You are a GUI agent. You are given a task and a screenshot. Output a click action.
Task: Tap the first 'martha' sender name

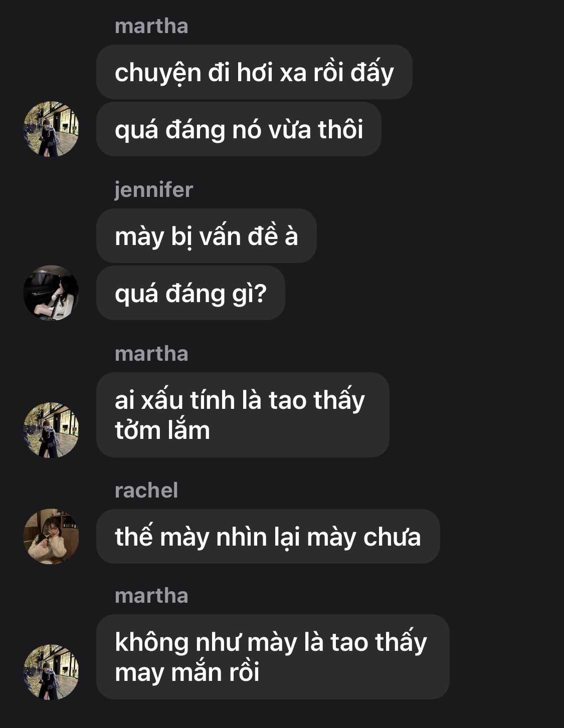tap(151, 26)
